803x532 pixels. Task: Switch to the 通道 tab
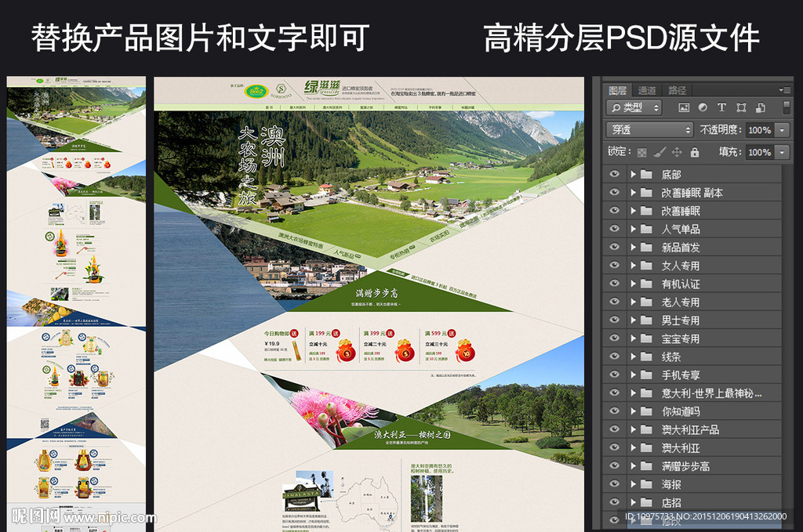[647, 89]
